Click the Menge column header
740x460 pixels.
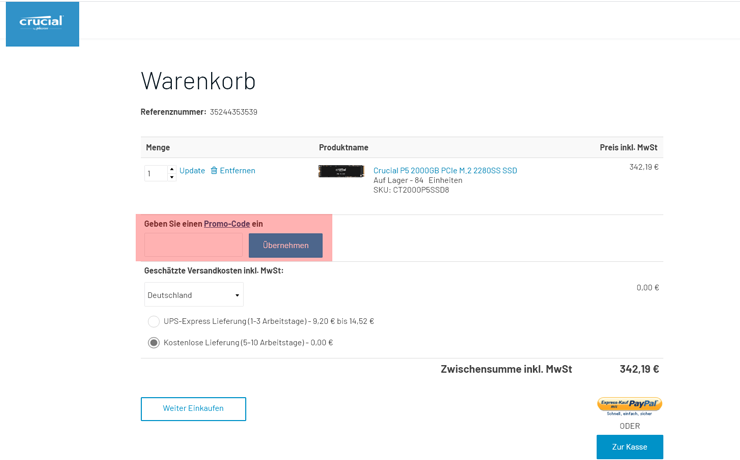[158, 147]
